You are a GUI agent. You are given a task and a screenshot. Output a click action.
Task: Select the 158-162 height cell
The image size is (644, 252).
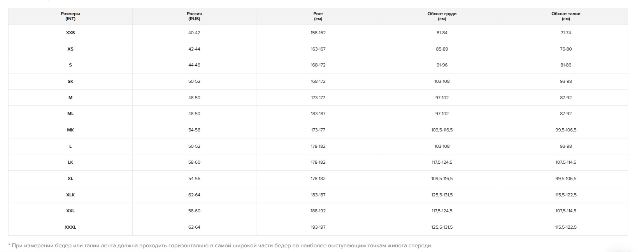[x=318, y=33]
